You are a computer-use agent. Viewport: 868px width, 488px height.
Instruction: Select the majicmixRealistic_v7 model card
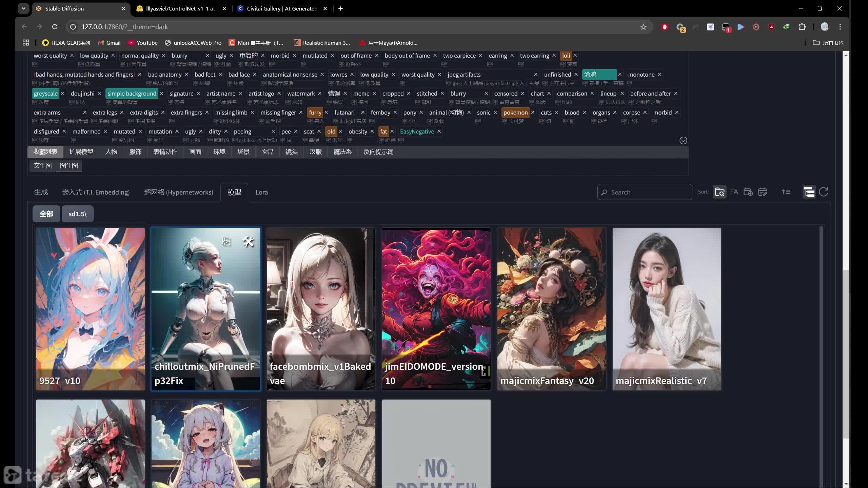tap(667, 309)
